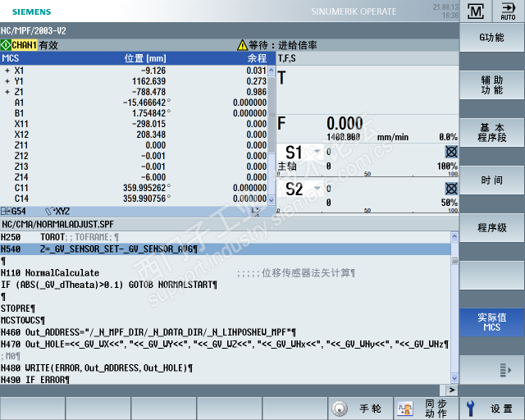Click the warning triangle alarm icon

(242, 45)
